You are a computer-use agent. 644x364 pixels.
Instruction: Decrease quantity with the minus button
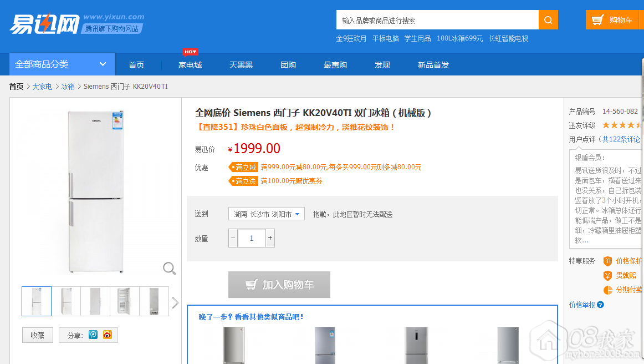click(233, 238)
